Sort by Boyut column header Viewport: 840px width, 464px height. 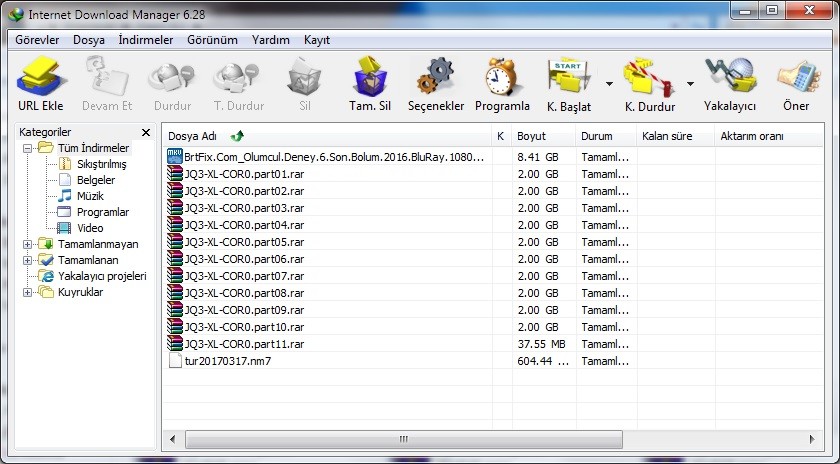[543, 136]
